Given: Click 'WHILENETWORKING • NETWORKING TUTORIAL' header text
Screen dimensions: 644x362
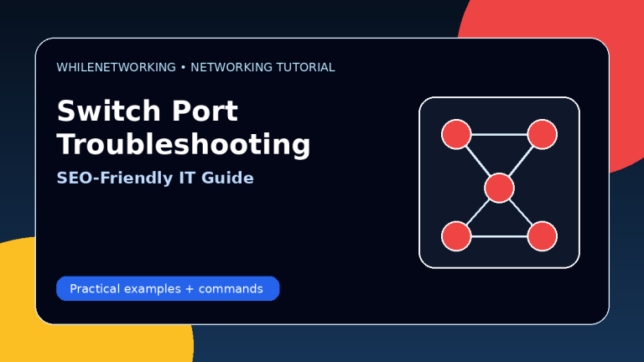Looking at the screenshot, I should [x=195, y=67].
